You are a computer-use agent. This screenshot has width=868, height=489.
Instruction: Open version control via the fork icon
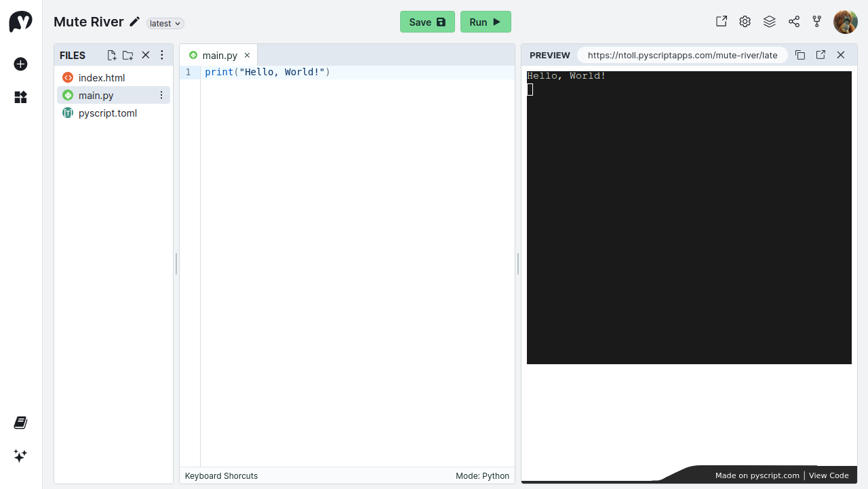(817, 21)
